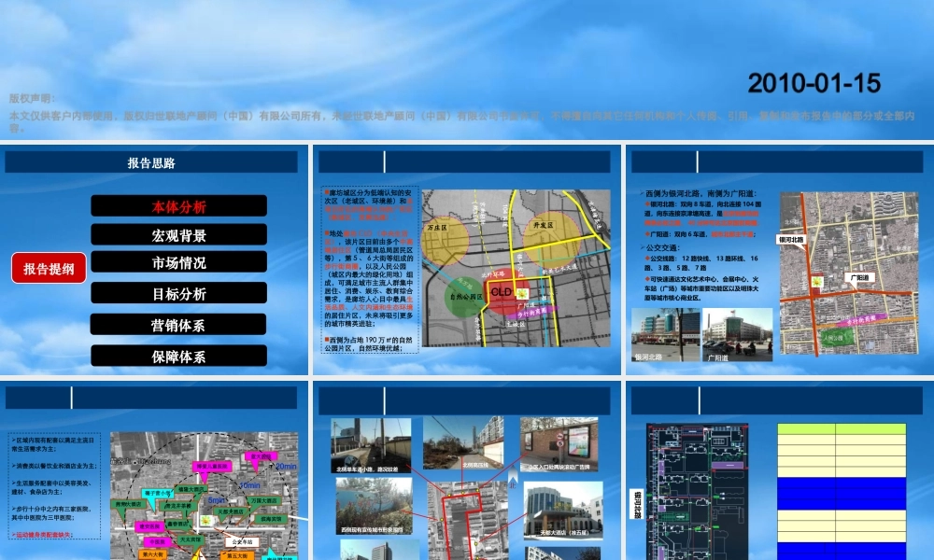Image resolution: width=934 pixels, height=560 pixels.
Task: Open the surrounding facilities satellite map slide
Action: pyautogui.click(x=201, y=495)
